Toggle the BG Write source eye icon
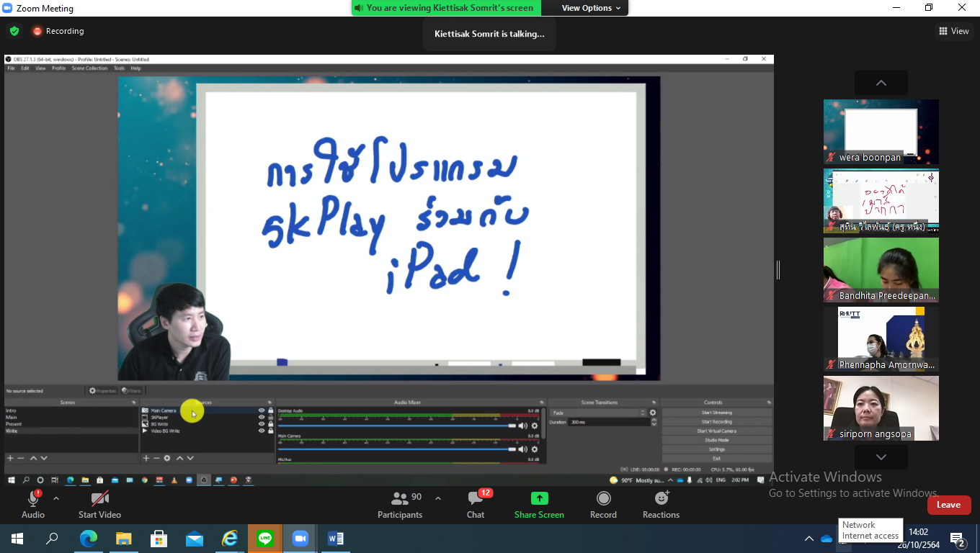 point(262,424)
